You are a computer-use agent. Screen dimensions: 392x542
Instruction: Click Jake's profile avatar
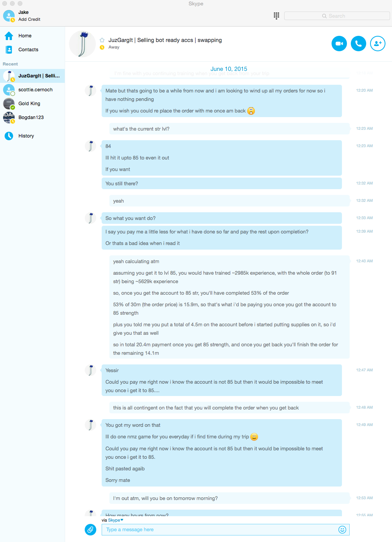[9, 16]
